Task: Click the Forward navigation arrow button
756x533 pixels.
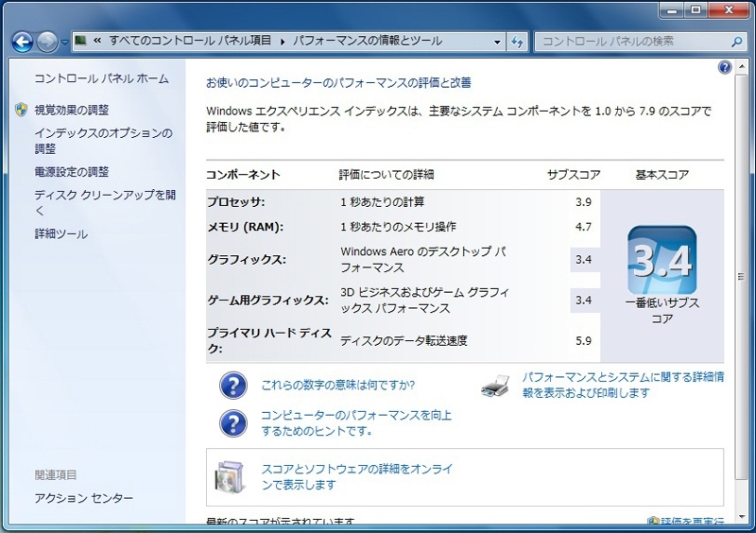Action: pos(47,42)
